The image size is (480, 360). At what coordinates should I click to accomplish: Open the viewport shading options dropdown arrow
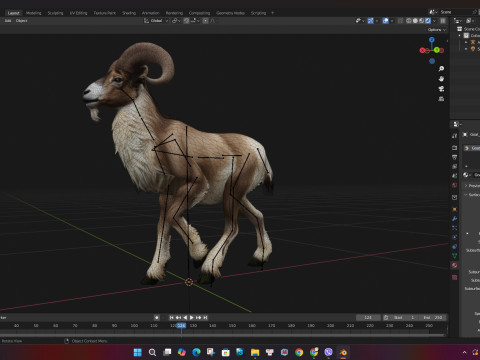pyautogui.click(x=434, y=21)
